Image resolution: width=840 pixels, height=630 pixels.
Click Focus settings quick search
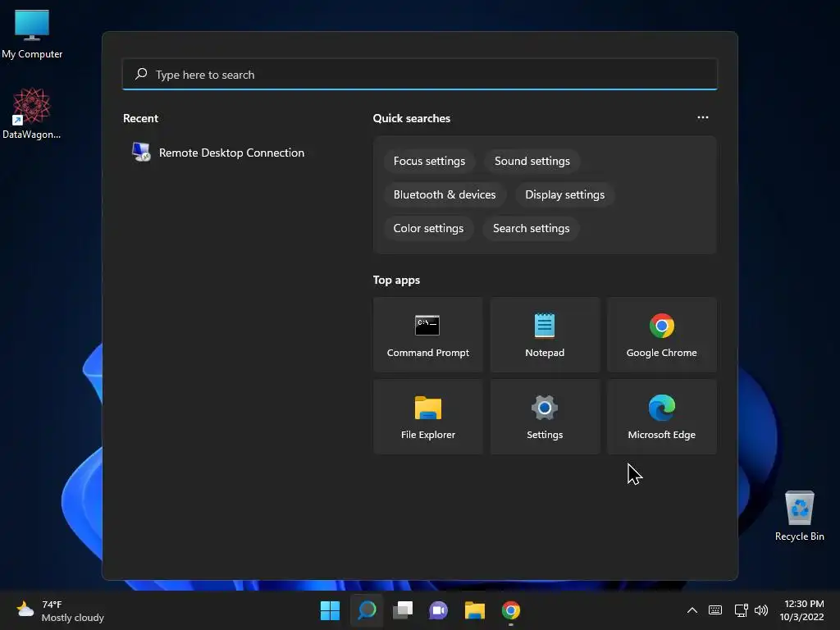pyautogui.click(x=429, y=162)
